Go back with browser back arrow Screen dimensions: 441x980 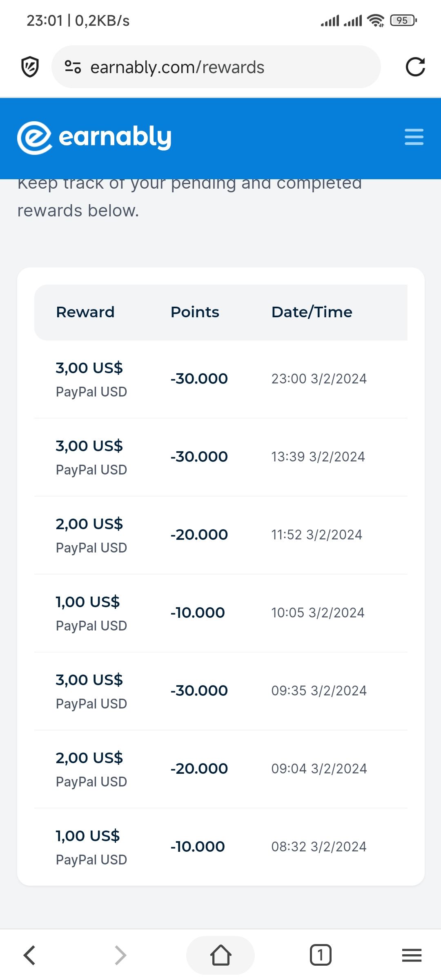[29, 955]
